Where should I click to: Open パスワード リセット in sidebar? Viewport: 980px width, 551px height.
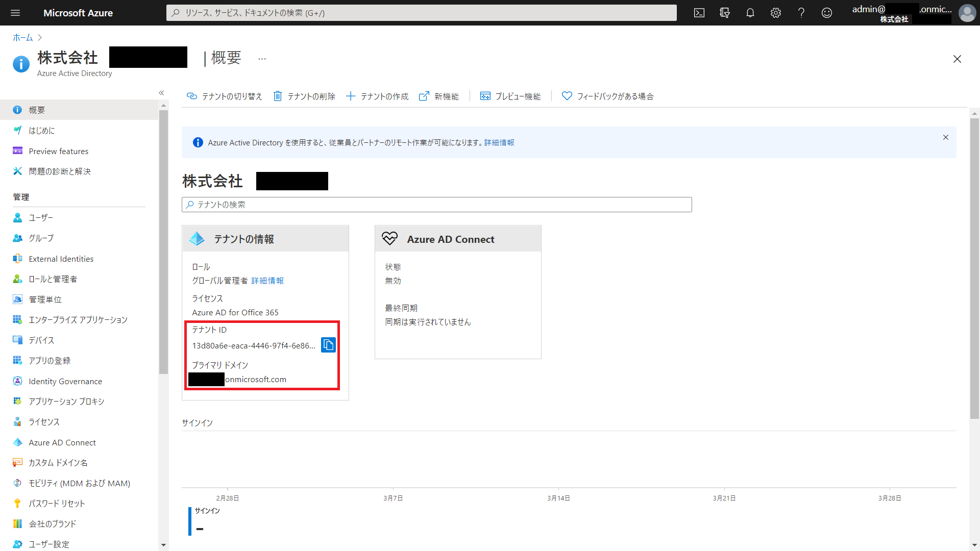pyautogui.click(x=79, y=504)
